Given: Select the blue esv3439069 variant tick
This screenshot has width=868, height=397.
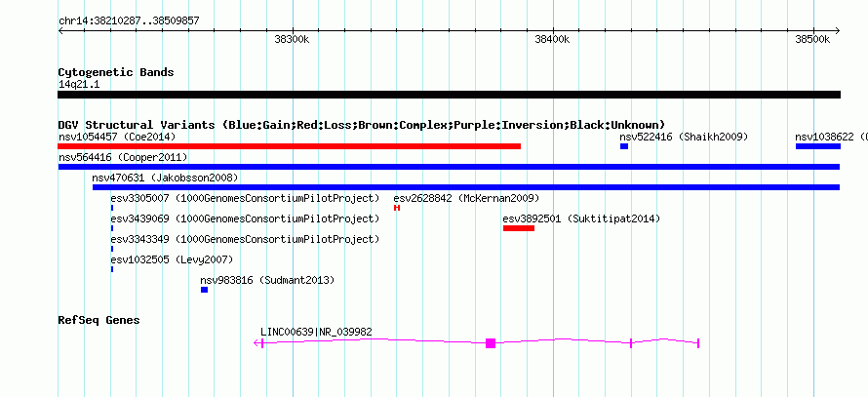Looking at the screenshot, I should 112,228.
